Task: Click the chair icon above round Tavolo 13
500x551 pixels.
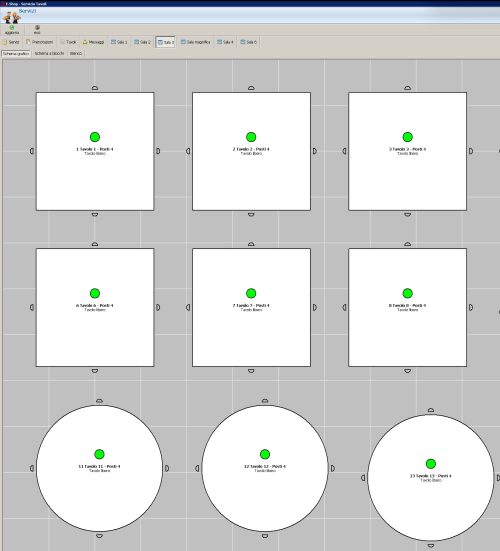Action: click(x=431, y=410)
